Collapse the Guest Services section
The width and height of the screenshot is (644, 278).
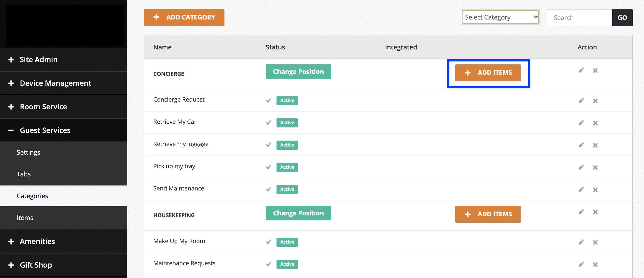point(45,130)
